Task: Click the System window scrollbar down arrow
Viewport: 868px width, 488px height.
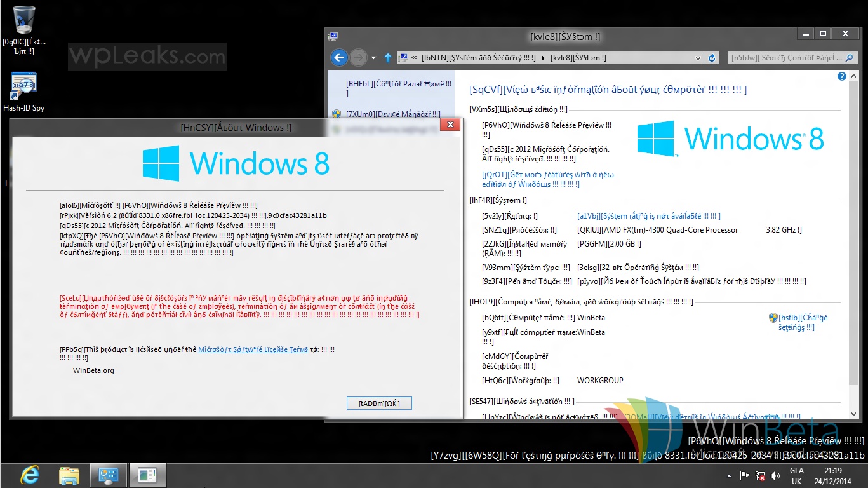Action: coord(854,414)
